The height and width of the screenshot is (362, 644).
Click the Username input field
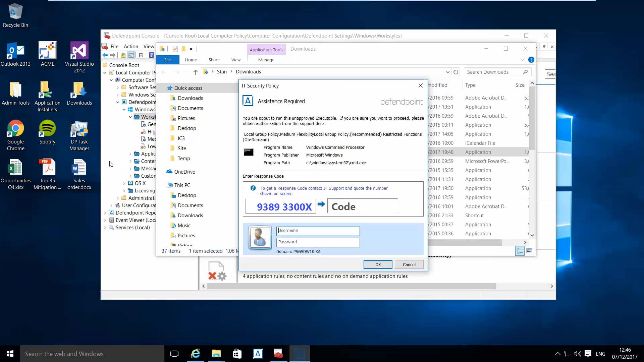coord(318,231)
